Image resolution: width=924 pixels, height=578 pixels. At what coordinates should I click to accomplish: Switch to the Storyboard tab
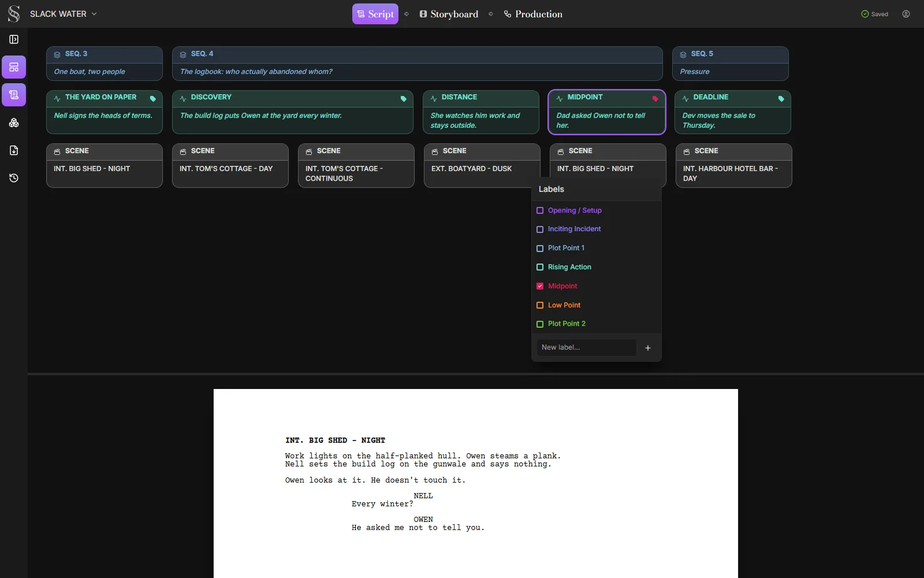point(449,14)
